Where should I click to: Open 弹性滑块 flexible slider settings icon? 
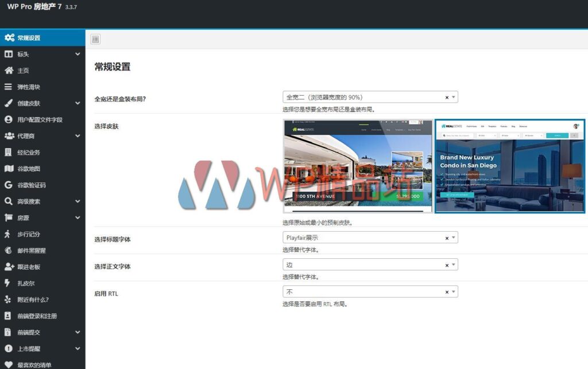coord(10,87)
